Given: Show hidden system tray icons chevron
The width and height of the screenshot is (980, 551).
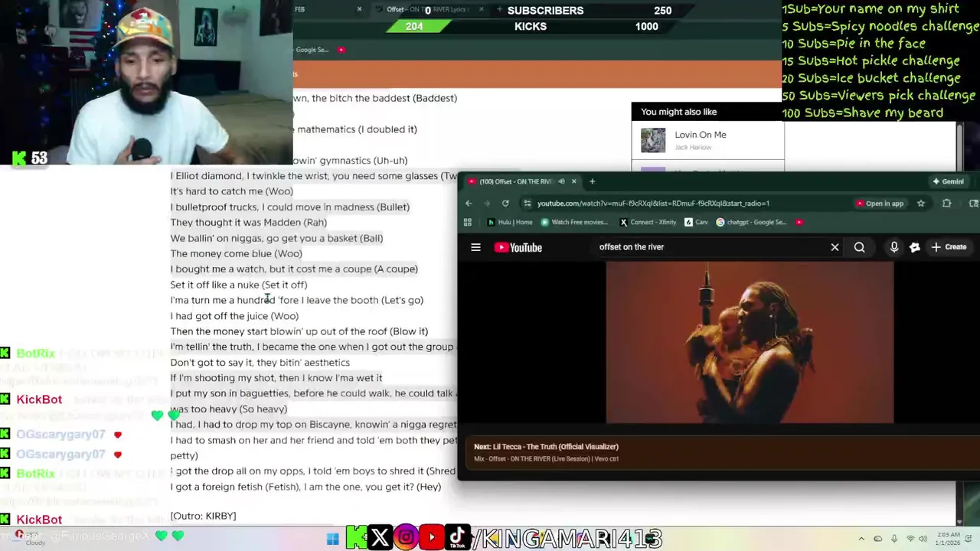Looking at the screenshot, I should pyautogui.click(x=861, y=539).
